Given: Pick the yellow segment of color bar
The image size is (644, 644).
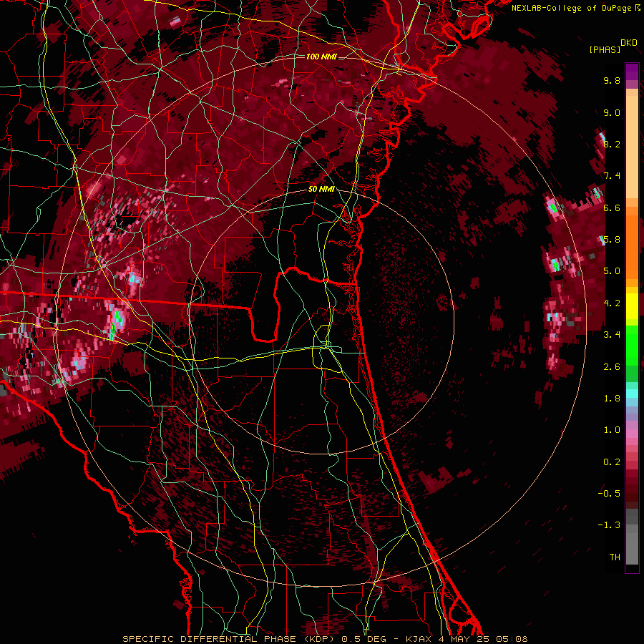Looking at the screenshot, I should tap(632, 306).
